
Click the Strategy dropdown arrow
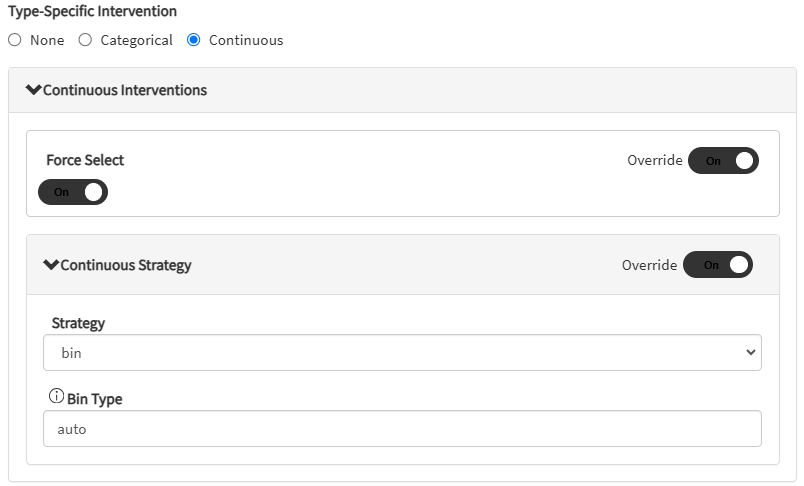tap(751, 353)
